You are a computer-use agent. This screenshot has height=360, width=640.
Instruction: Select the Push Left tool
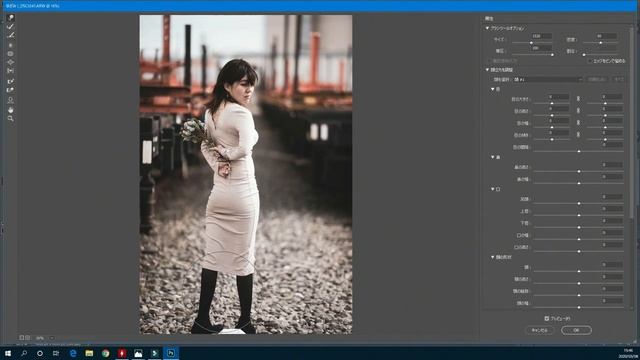11,71
